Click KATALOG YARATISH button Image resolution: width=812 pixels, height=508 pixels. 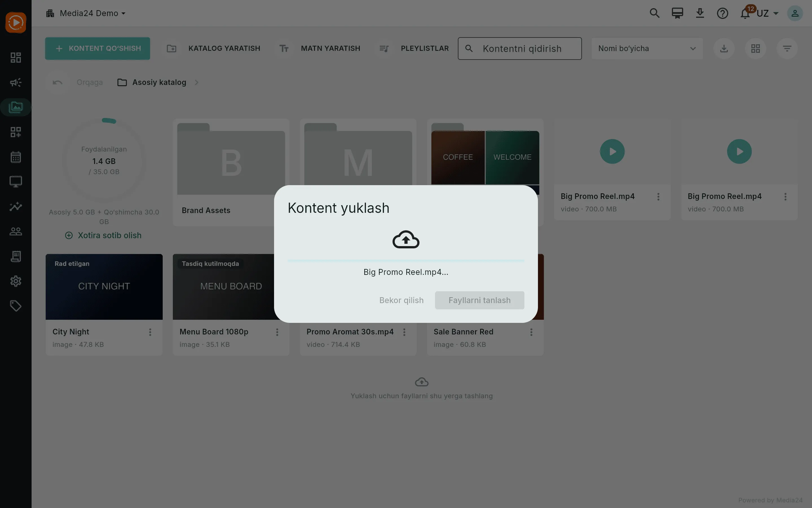[x=213, y=48]
